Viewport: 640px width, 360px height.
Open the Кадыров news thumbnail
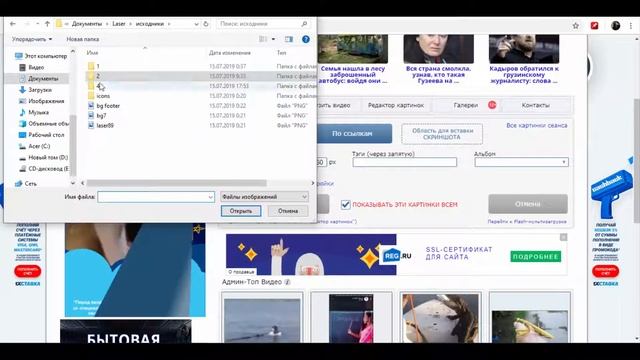[x=524, y=49]
